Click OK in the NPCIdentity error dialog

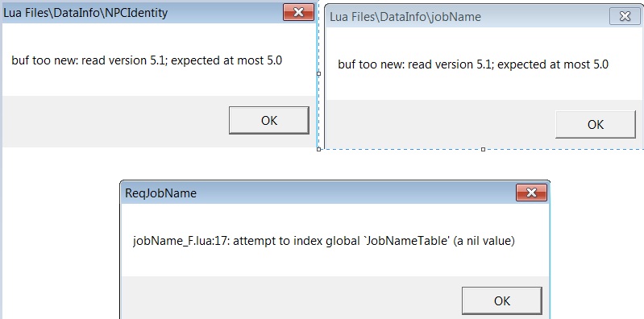(269, 120)
